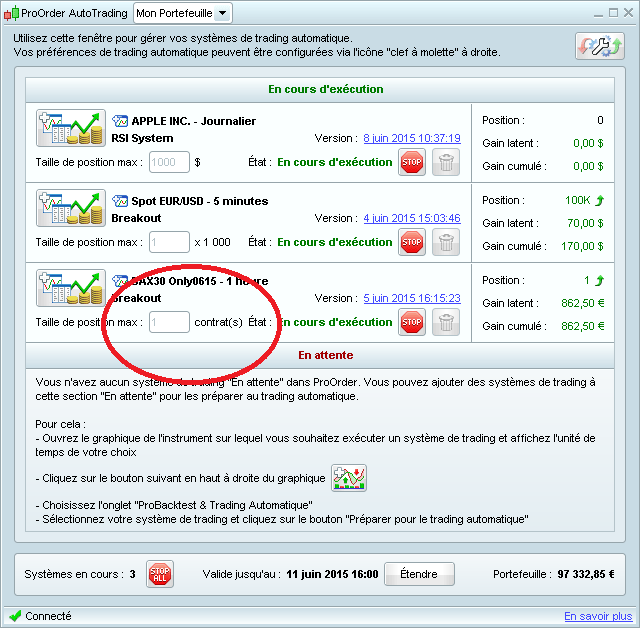Open version link 4 juin 2015 15:03:46
Viewport: 640px width, 628px height.
412,218
